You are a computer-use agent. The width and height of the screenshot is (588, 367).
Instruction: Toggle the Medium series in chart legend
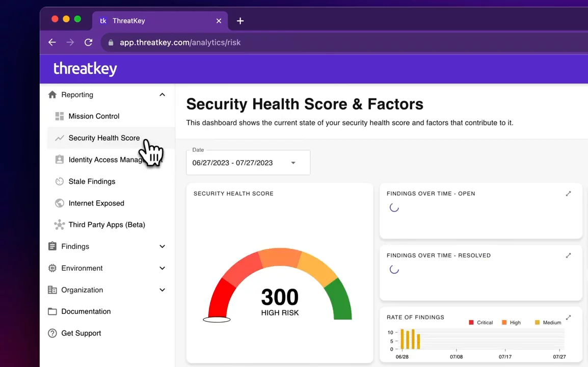click(x=548, y=323)
